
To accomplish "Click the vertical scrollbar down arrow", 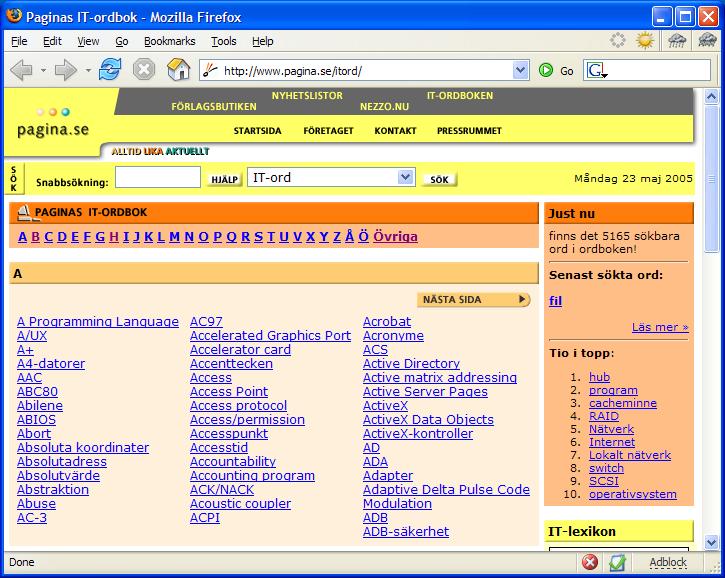I will click(x=711, y=542).
